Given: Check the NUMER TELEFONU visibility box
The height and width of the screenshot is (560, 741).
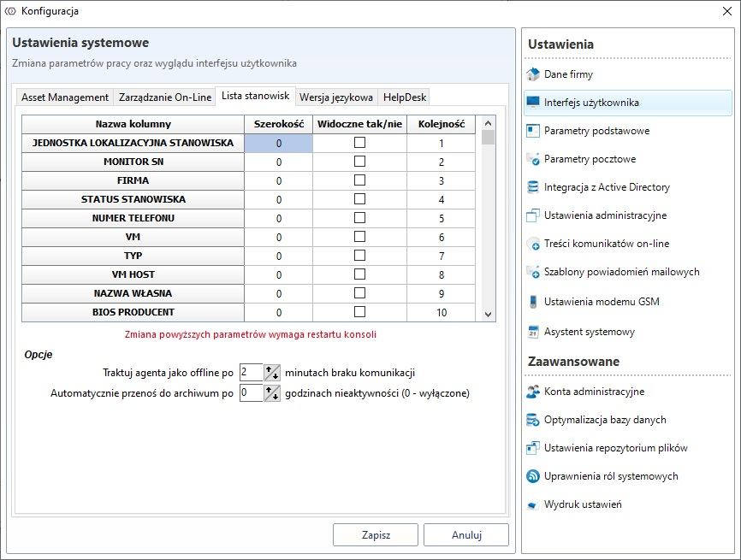Looking at the screenshot, I should click(359, 218).
